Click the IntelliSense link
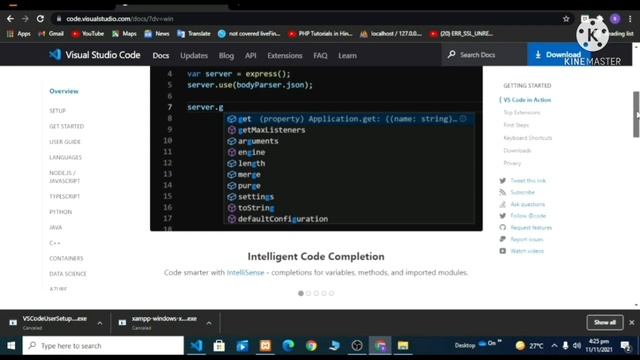Viewport: 640px width, 360px height. (x=245, y=273)
